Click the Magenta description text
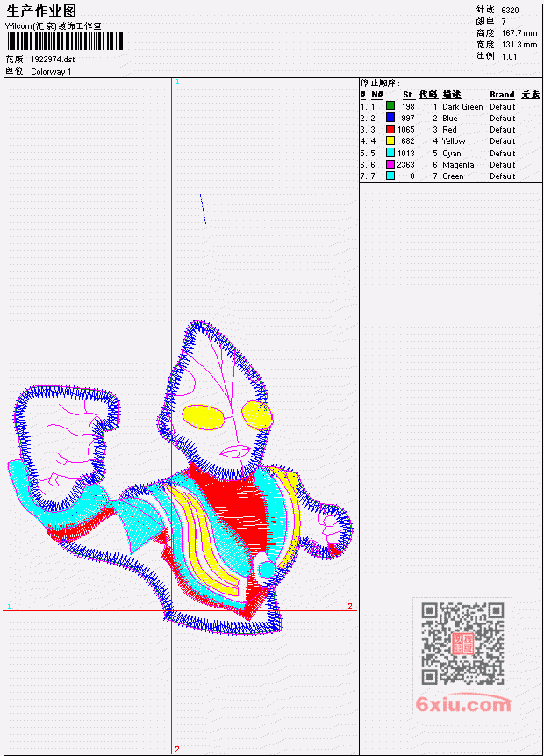The width and height of the screenshot is (544, 756). (458, 165)
